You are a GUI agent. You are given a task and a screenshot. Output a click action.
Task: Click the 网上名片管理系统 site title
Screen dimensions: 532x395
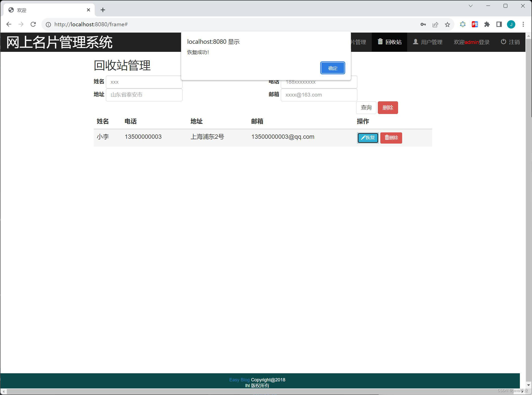coord(59,42)
